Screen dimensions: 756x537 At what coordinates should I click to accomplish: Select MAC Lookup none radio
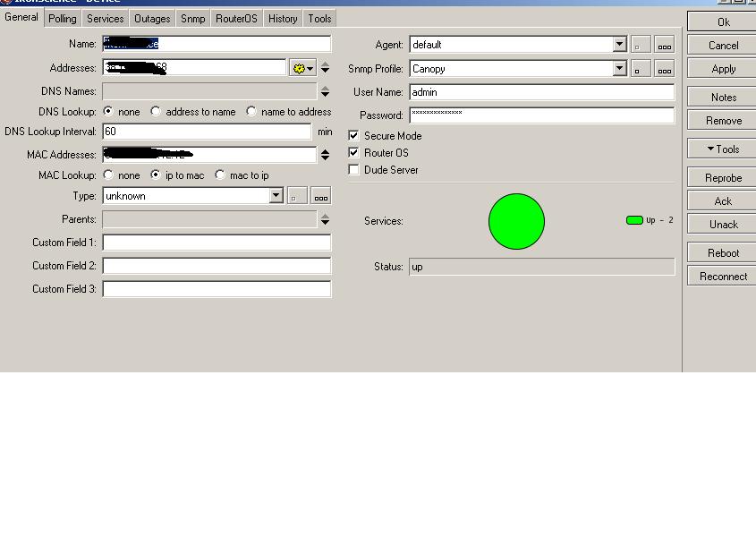tap(108, 175)
